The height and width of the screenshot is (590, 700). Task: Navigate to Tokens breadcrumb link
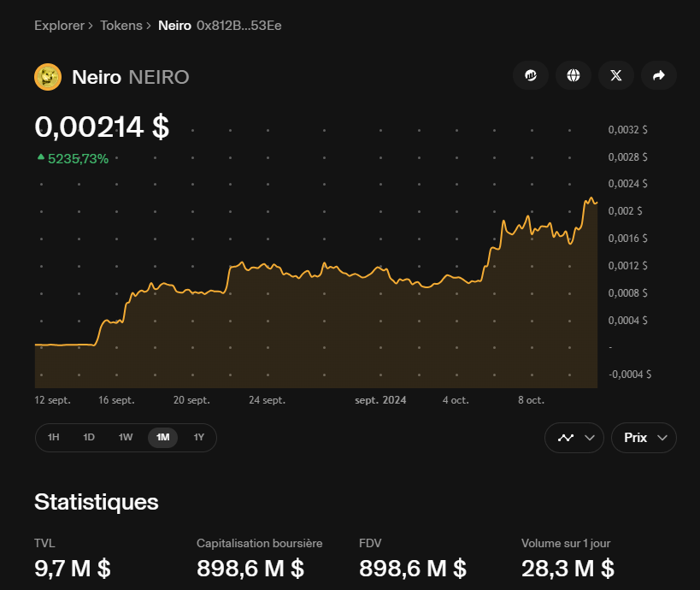121,26
